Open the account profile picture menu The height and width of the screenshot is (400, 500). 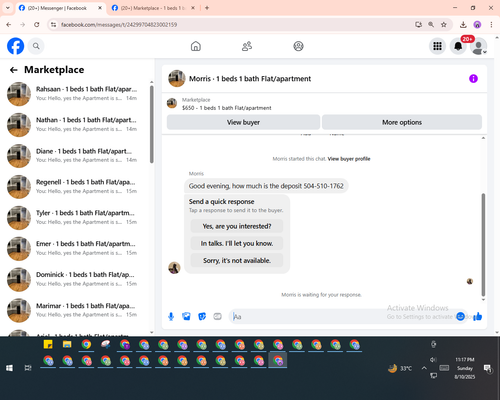coord(478,46)
